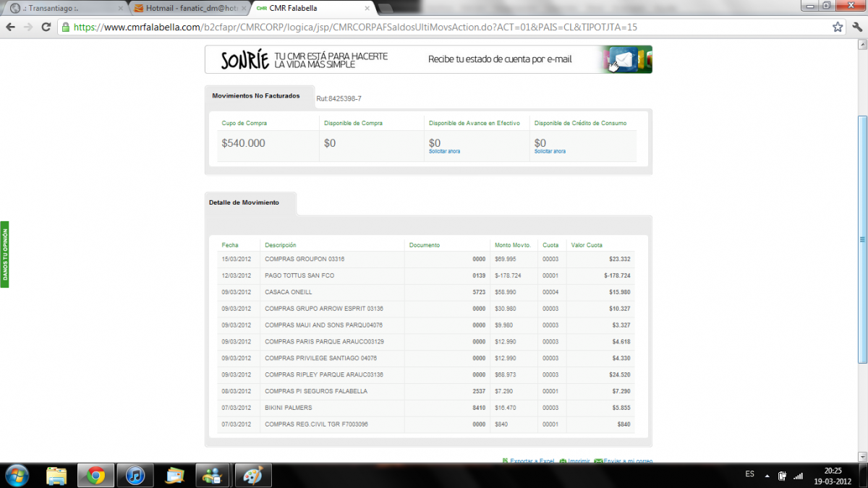Select the COMPRAS REG.CIVIL TGR row

click(426, 424)
